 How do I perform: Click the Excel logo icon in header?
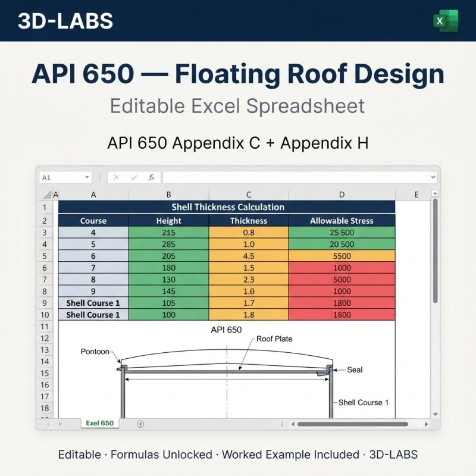(446, 21)
